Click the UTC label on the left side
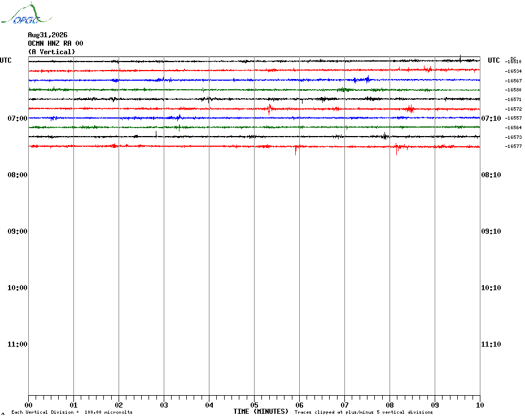525x420 pixels. tap(6, 60)
